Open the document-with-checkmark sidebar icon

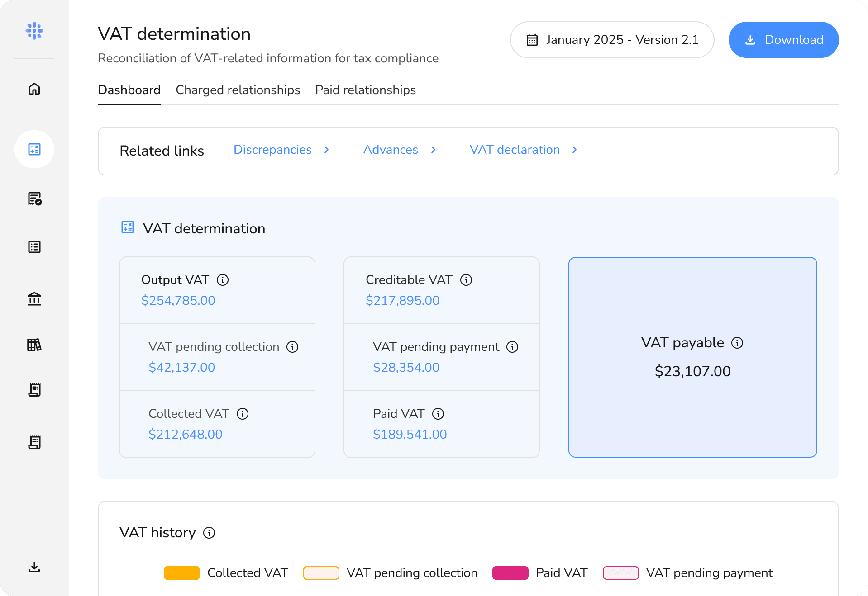(34, 199)
